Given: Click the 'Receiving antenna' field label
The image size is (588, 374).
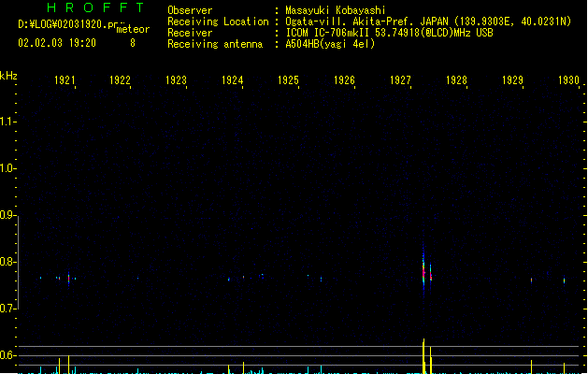Looking at the screenshot, I should 215,44.
